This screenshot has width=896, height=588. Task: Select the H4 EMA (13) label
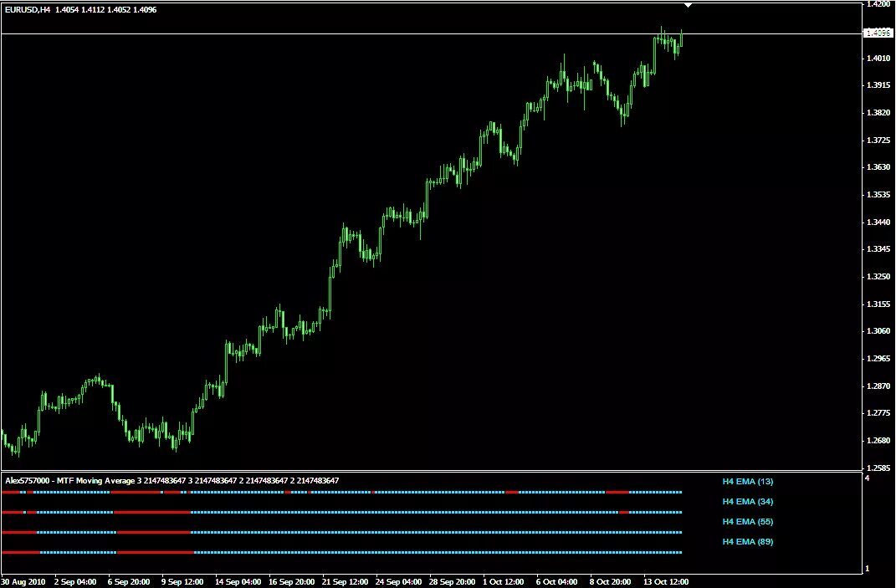[747, 481]
